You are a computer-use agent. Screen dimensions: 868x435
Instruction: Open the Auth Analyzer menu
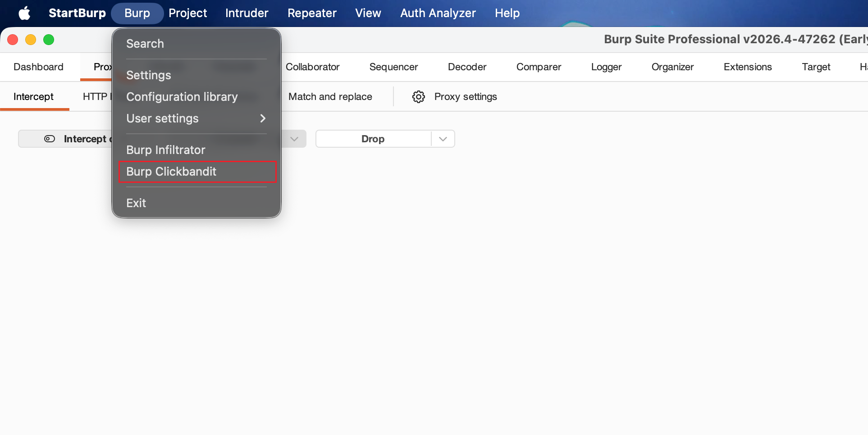pyautogui.click(x=438, y=13)
